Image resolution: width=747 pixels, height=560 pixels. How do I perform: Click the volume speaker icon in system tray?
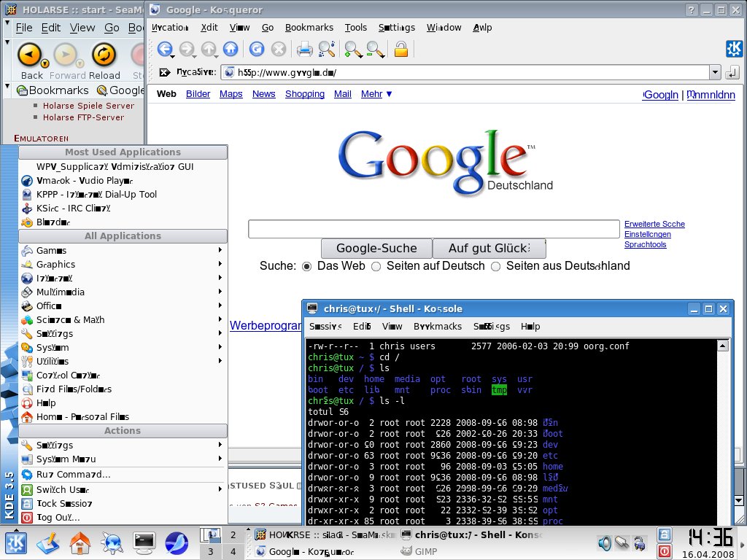coord(604,542)
